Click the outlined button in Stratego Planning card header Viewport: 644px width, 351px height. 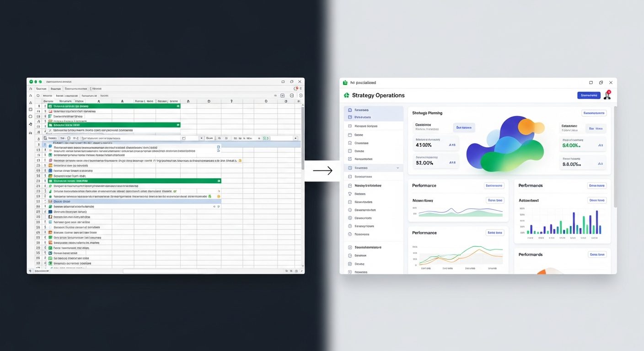(x=594, y=113)
